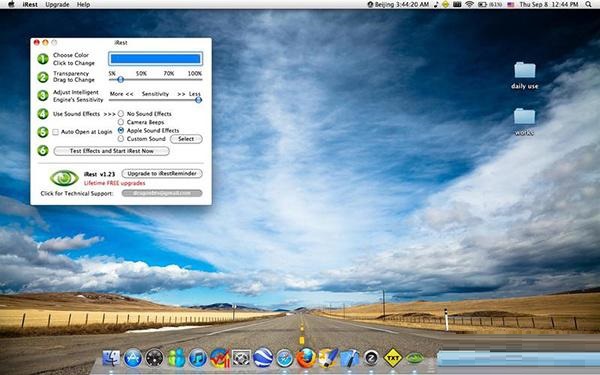The height and width of the screenshot is (375, 600).
Task: Open the Upgrade menu
Action: 57,4
